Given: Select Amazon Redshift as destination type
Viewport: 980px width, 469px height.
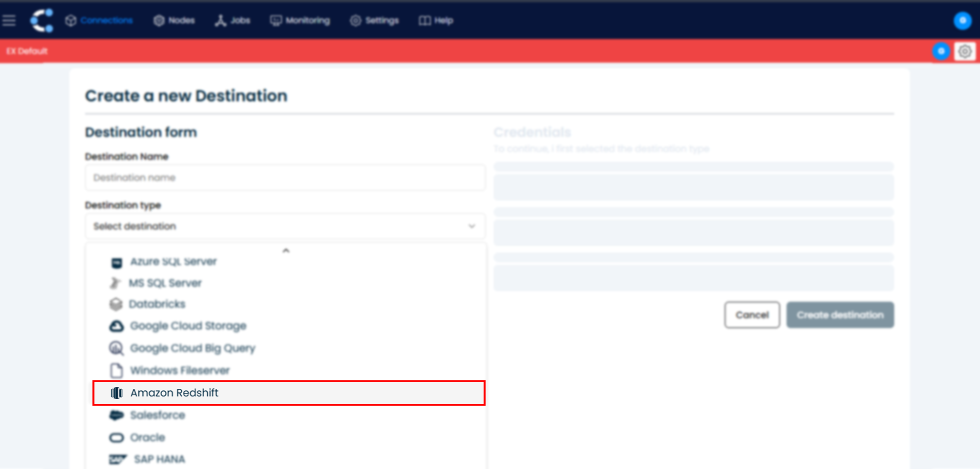Looking at the screenshot, I should tap(175, 393).
